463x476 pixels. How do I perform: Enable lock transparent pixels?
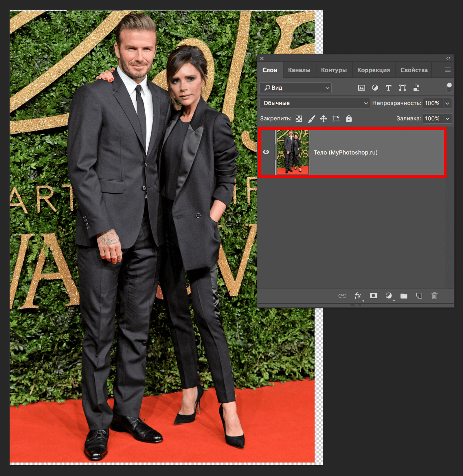298,118
